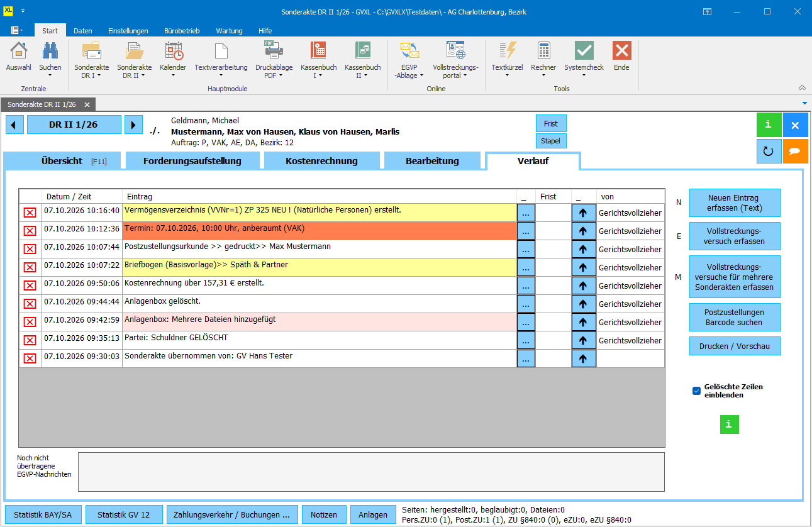
Task: Click the refresh circular arrow icon
Action: point(769,152)
